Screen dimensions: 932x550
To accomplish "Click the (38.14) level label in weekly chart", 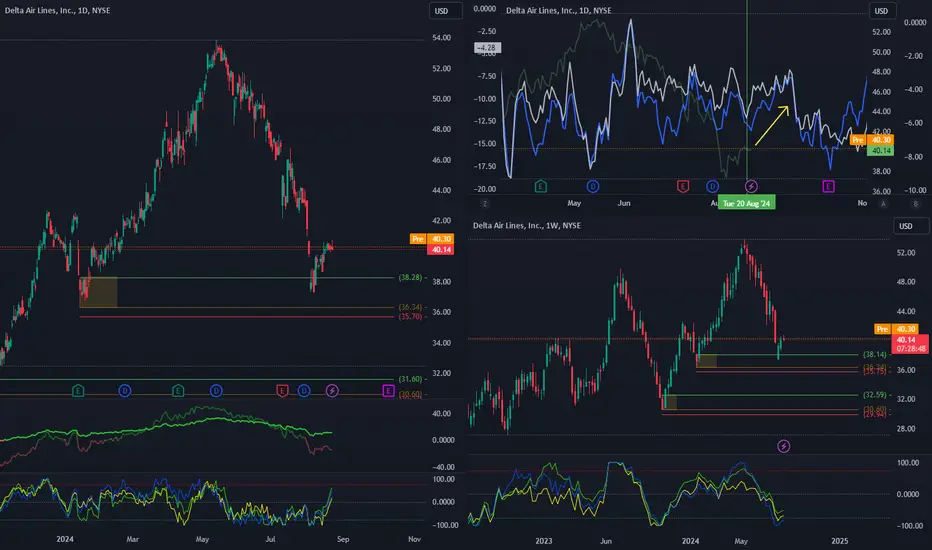I will click(874, 354).
